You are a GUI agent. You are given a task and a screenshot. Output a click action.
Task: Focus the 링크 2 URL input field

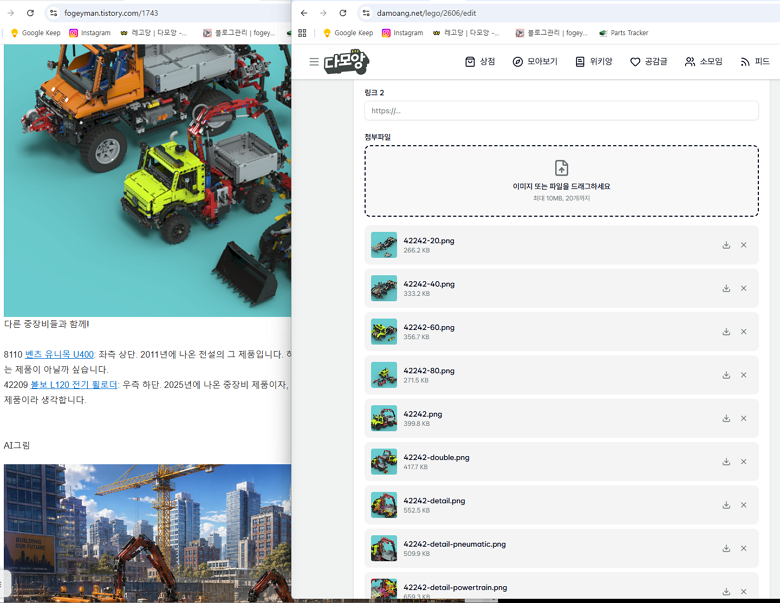pyautogui.click(x=561, y=110)
